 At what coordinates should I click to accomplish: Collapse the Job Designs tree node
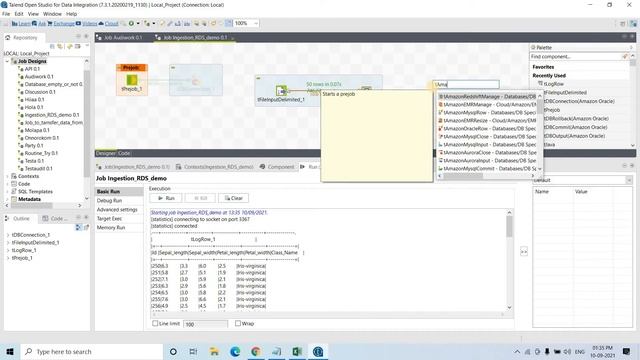tap(7, 61)
